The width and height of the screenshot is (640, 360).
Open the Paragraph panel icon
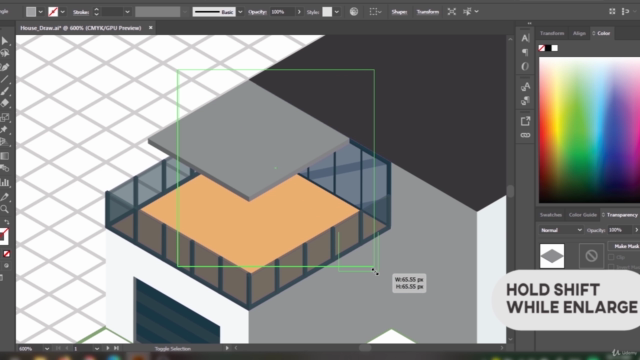[525, 52]
